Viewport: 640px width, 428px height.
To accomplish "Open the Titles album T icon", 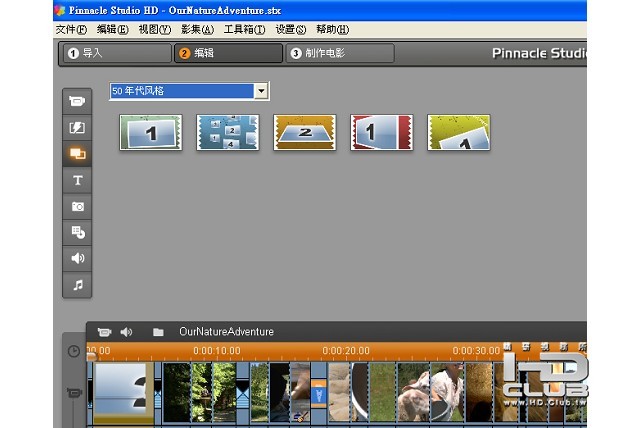I will [x=77, y=180].
